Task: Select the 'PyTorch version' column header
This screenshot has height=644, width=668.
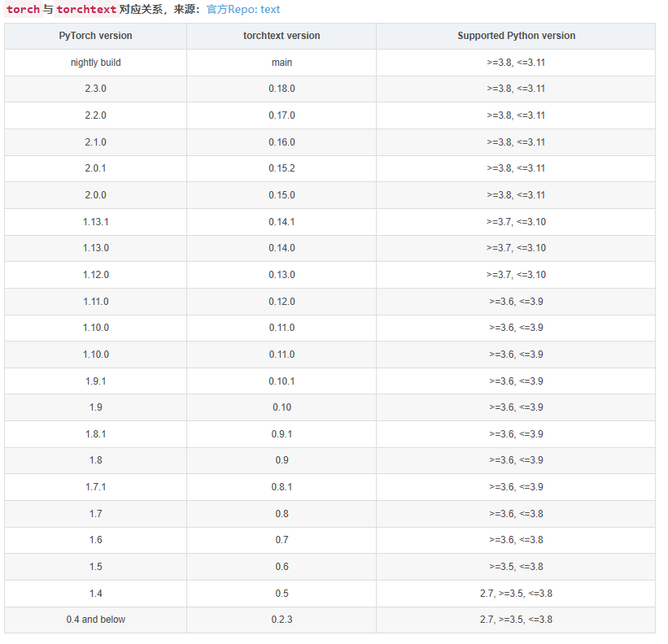Action: tap(95, 36)
